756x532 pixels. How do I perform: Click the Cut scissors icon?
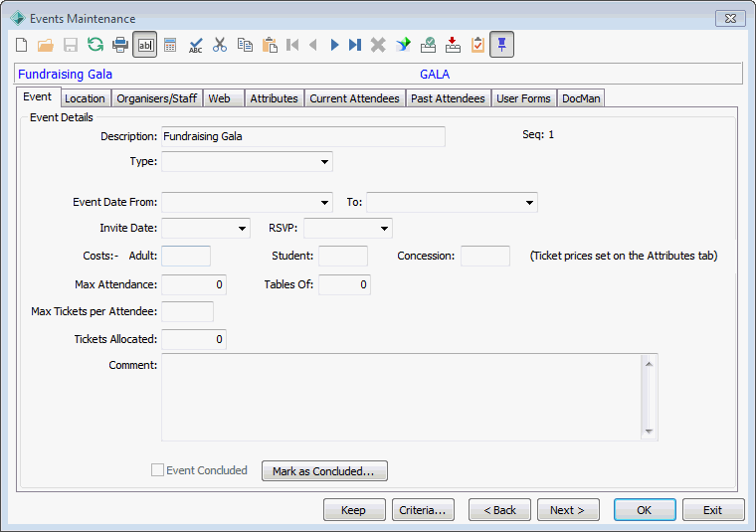[x=220, y=45]
